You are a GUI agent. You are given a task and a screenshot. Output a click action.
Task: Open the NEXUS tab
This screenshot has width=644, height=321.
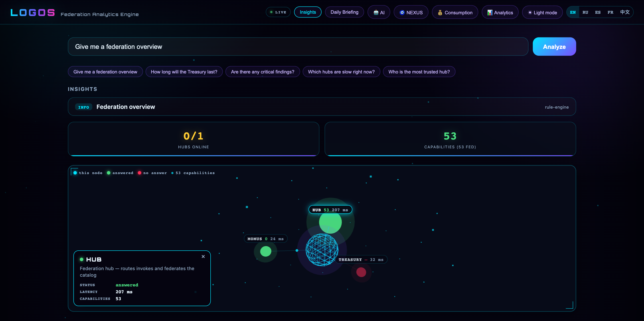click(411, 13)
